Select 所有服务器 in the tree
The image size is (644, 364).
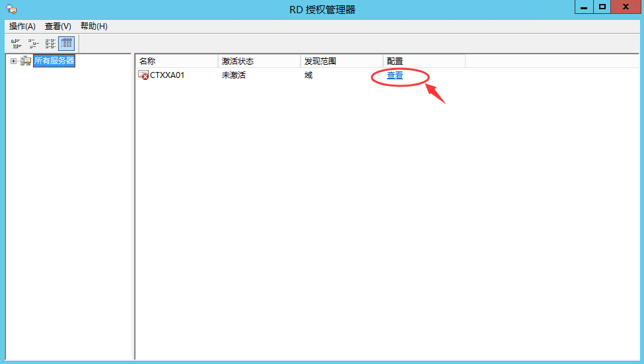54,61
